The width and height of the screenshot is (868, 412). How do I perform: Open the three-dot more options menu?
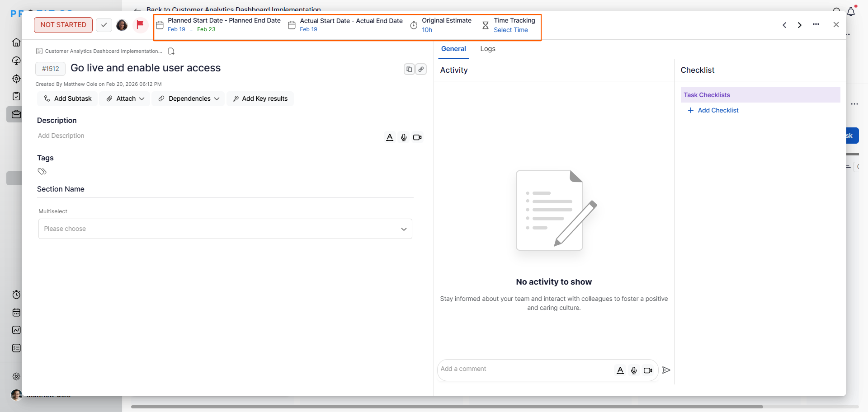tap(816, 24)
